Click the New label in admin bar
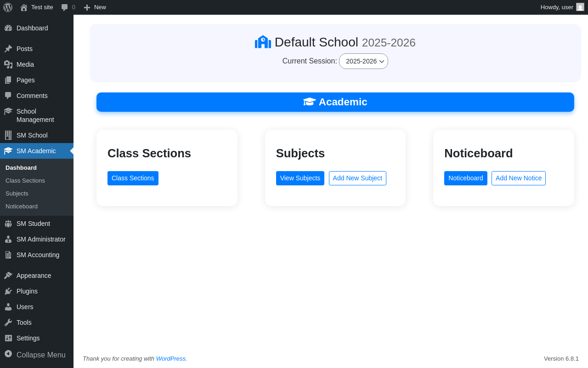This screenshot has height=368, width=588. pyautogui.click(x=100, y=7)
